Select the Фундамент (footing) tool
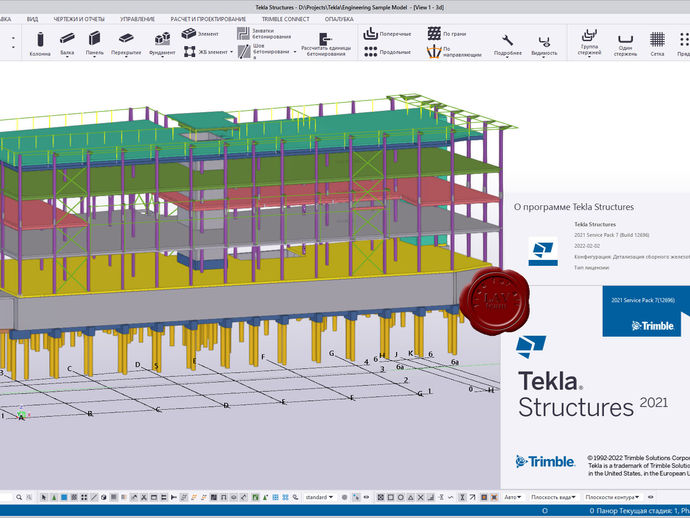The height and width of the screenshot is (518, 690). tap(162, 44)
